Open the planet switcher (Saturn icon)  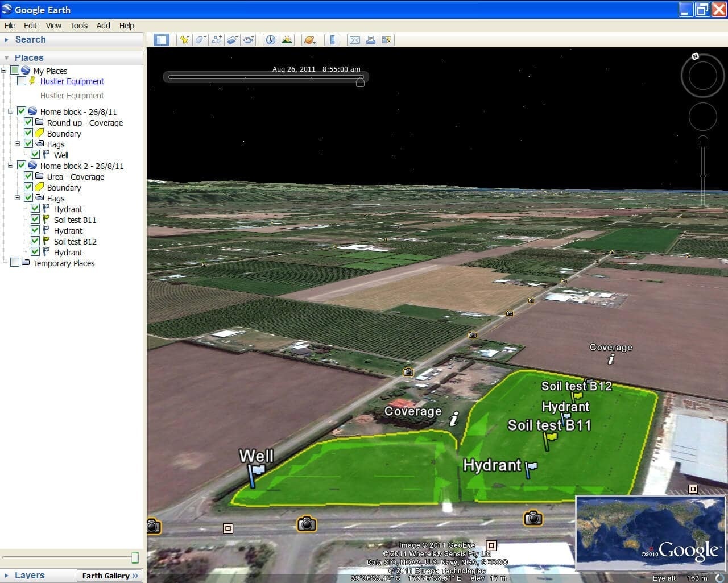click(309, 40)
